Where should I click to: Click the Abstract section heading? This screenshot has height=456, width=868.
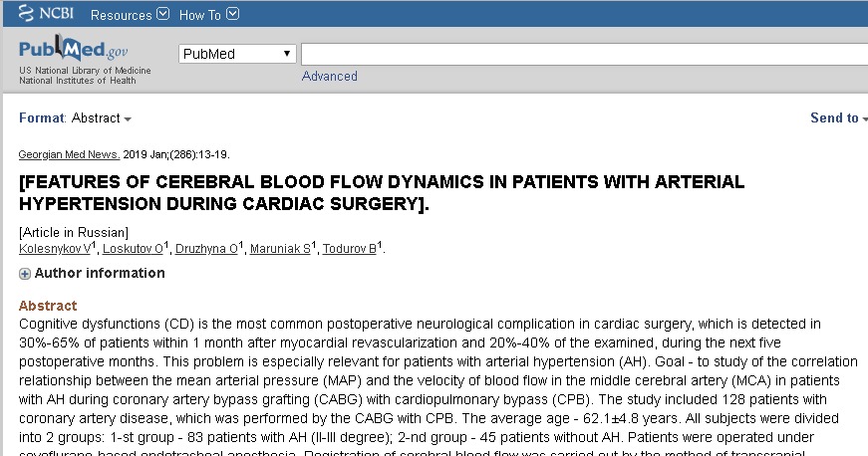click(x=48, y=306)
